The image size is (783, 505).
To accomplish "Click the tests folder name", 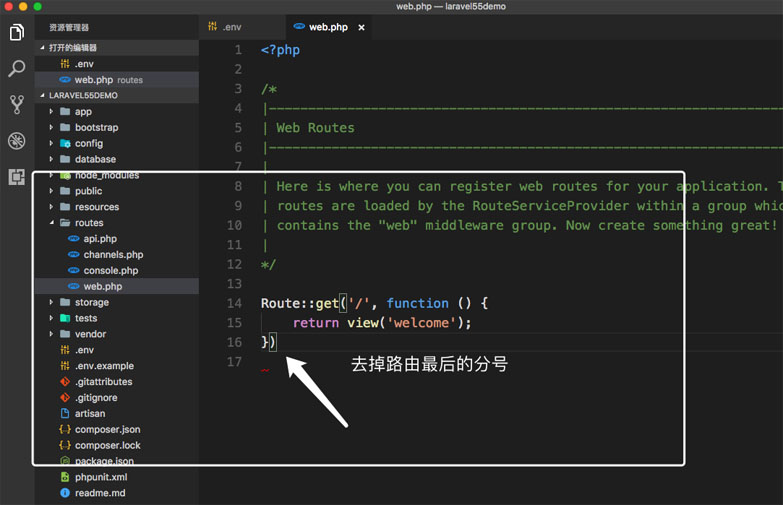I will 86,318.
